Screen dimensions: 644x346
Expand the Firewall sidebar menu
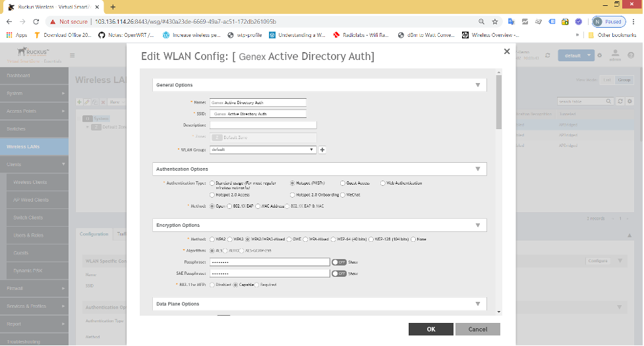tap(34, 289)
